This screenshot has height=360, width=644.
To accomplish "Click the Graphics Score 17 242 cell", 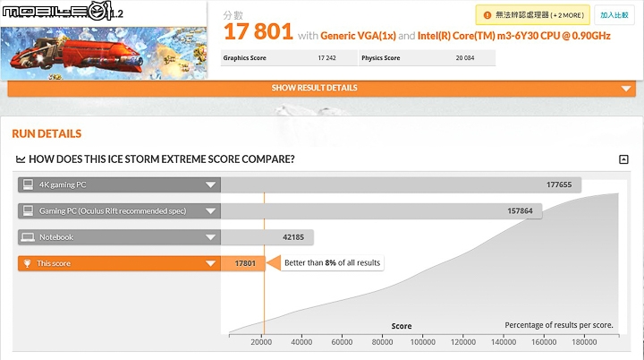I will pyautogui.click(x=289, y=58).
